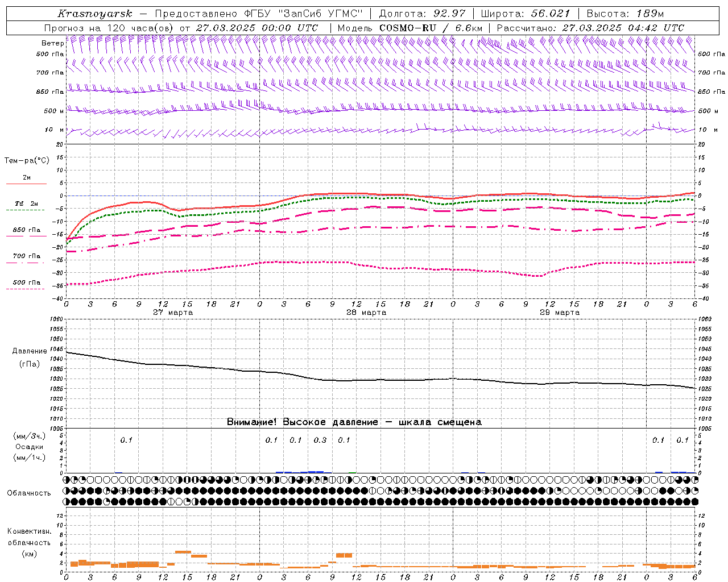The width and height of the screenshot is (728, 582).
Task: Select the 'Долгота: 92.97' longitude value
Action: tap(422, 14)
